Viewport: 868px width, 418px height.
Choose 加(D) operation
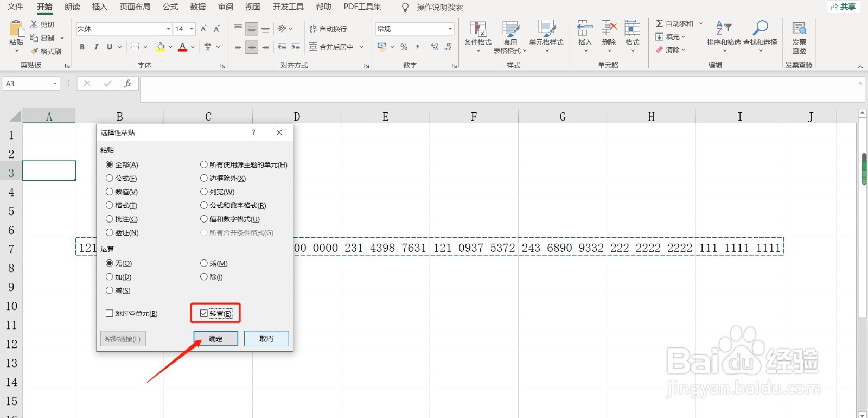pos(119,277)
